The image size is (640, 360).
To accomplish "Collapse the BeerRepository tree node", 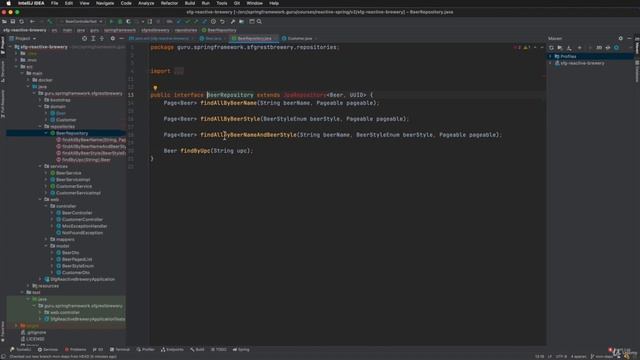I will tap(46, 133).
